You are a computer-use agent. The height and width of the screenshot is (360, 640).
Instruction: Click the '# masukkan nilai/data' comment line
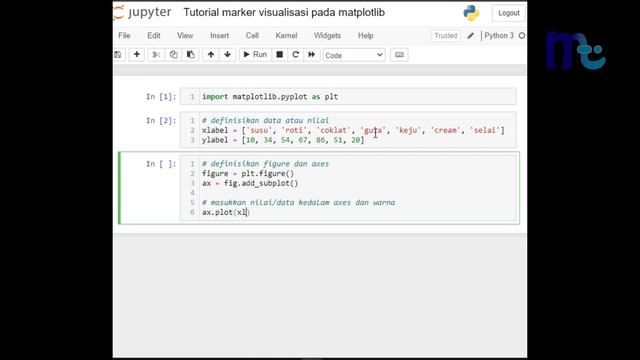tap(298, 202)
